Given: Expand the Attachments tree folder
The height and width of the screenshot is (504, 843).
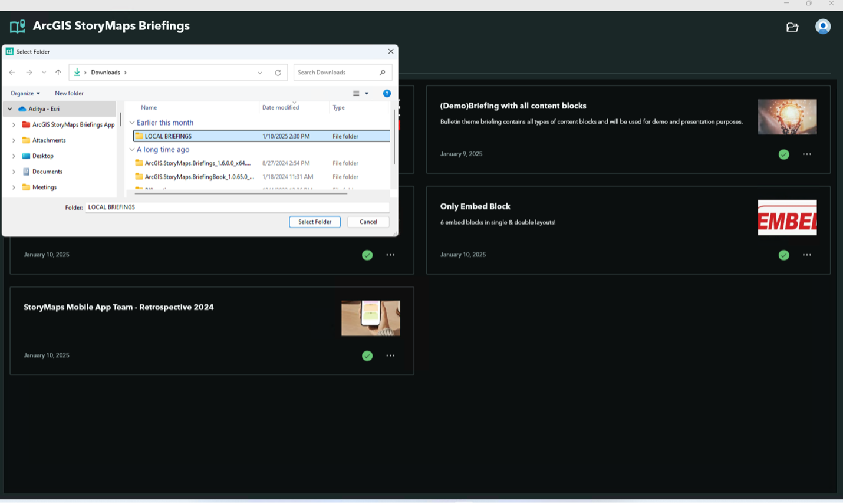Looking at the screenshot, I should pyautogui.click(x=14, y=140).
